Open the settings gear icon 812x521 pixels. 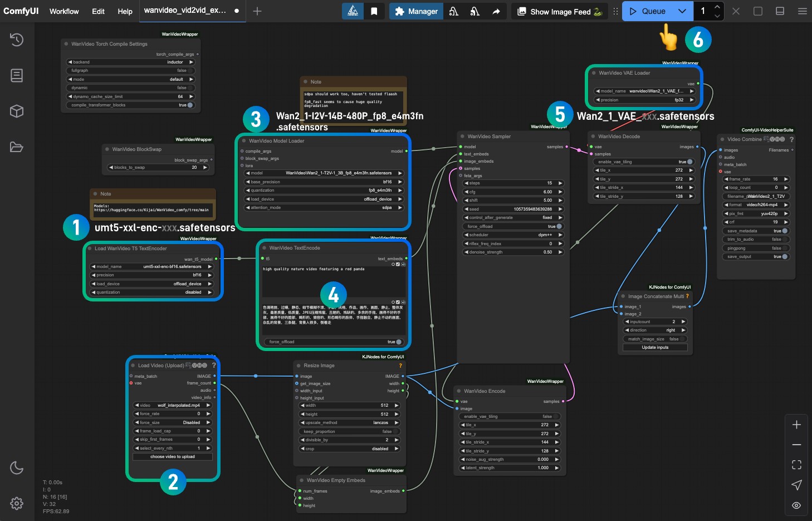tap(17, 503)
